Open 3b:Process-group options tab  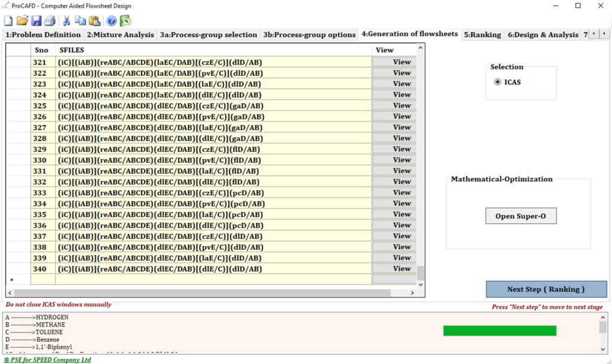[309, 35]
